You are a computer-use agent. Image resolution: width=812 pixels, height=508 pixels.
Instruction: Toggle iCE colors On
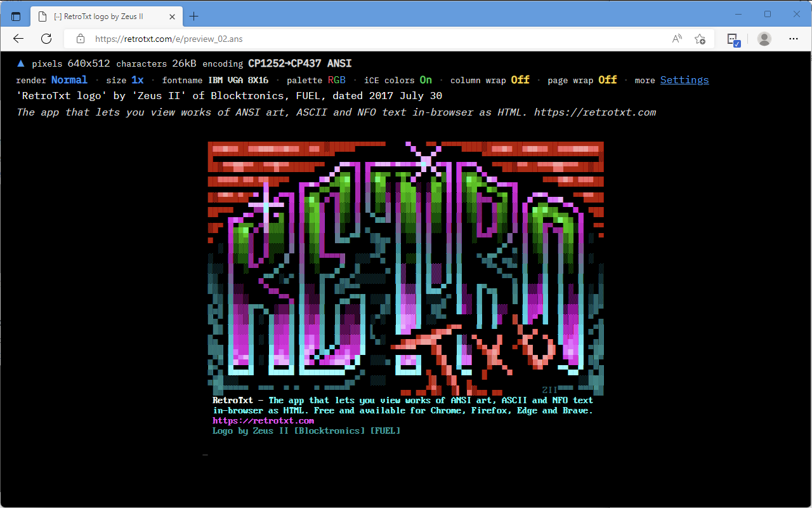(x=426, y=80)
